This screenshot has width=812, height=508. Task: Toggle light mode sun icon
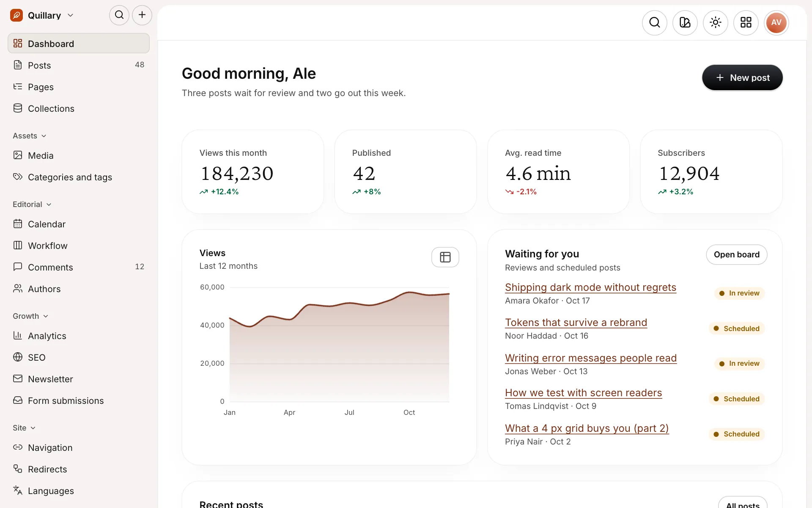(716, 22)
